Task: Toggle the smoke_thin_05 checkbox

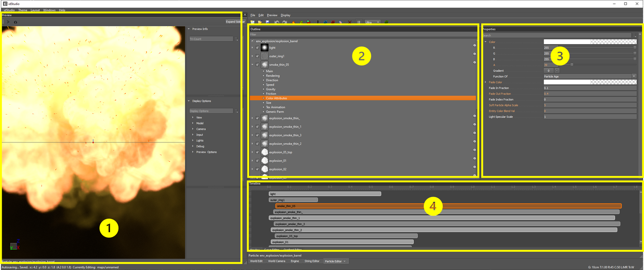Action: coord(257,65)
